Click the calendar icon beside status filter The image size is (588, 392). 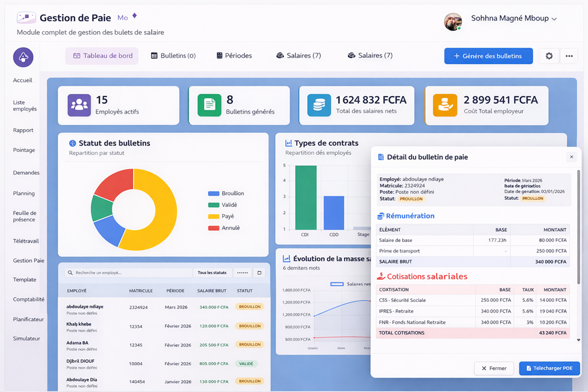click(260, 273)
